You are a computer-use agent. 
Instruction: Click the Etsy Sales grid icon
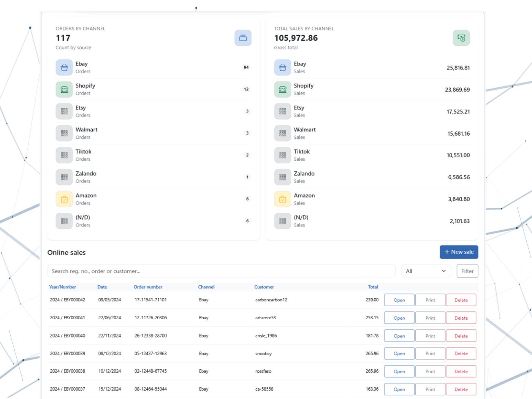[283, 111]
